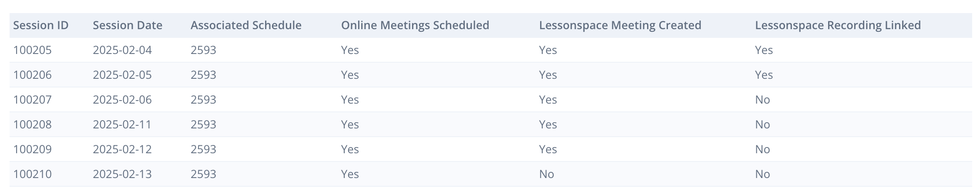Image resolution: width=980 pixels, height=195 pixels.
Task: Click the date 2025-02-11
Action: [122, 124]
